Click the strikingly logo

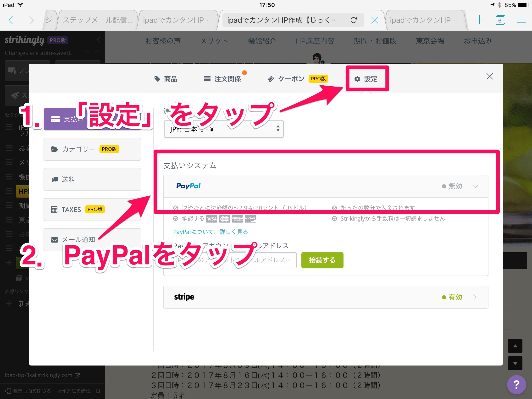[x=25, y=40]
